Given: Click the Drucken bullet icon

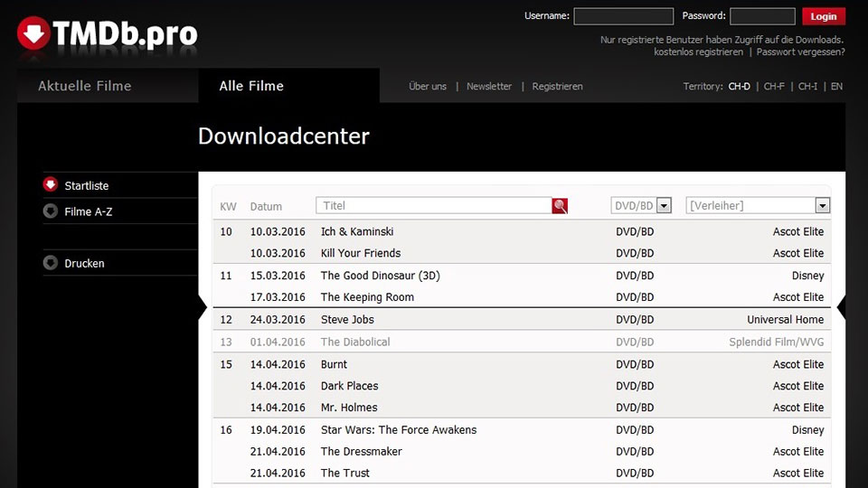Looking at the screenshot, I should 50,263.
